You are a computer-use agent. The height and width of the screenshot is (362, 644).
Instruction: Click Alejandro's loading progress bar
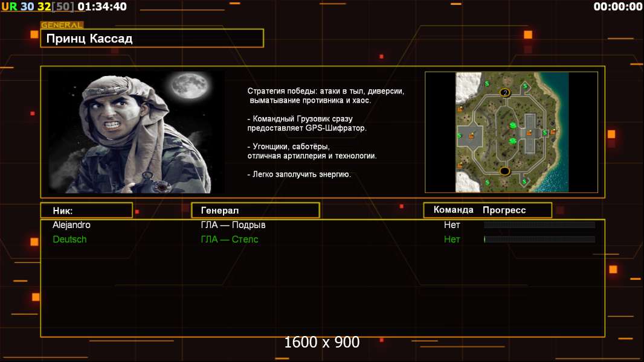(539, 225)
